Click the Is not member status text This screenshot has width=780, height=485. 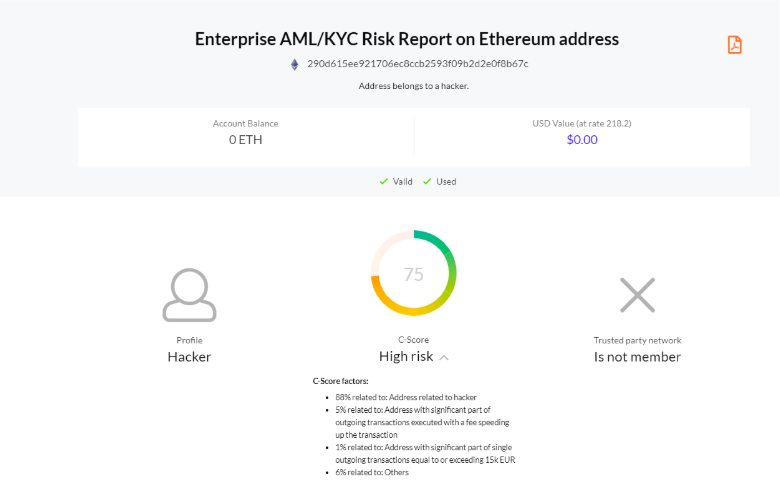coord(637,357)
